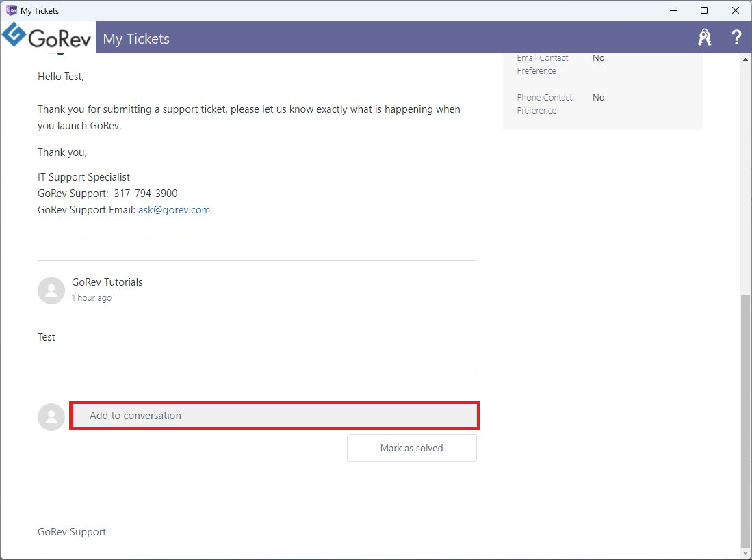Click the 'Thank you,' closing line
This screenshot has width=752, height=560.
point(62,152)
